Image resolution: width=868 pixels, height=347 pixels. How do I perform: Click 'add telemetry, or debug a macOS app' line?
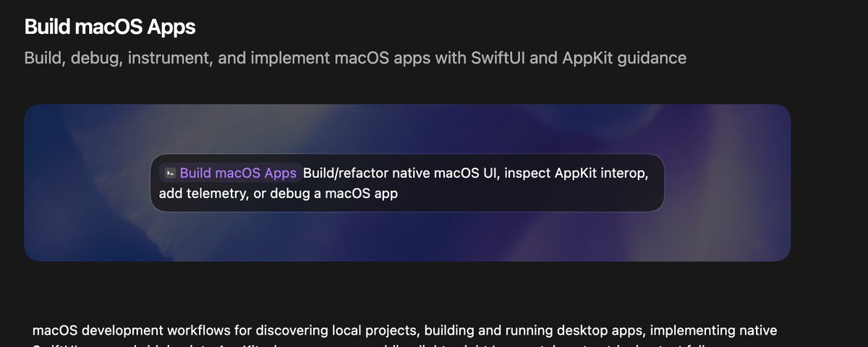pos(278,194)
